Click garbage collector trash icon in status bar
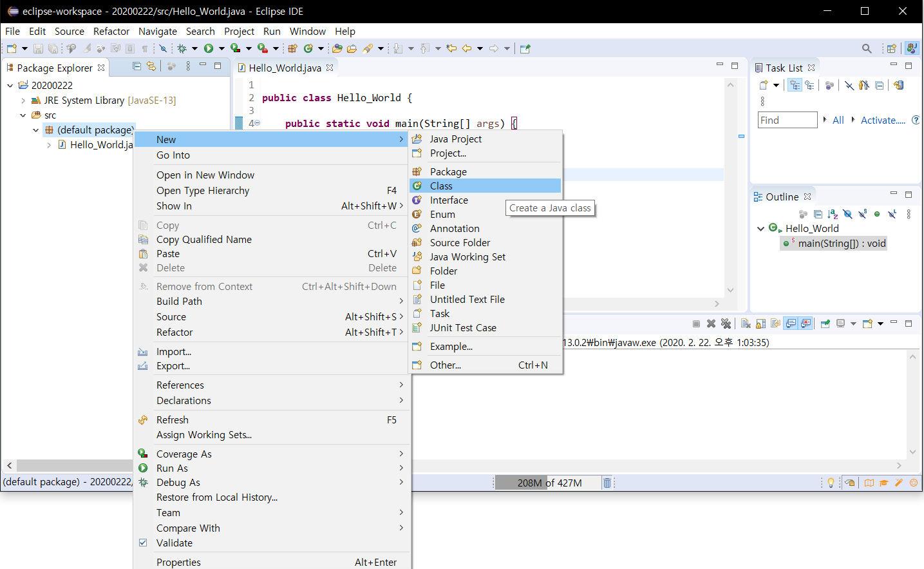This screenshot has width=924, height=569. pos(607,483)
